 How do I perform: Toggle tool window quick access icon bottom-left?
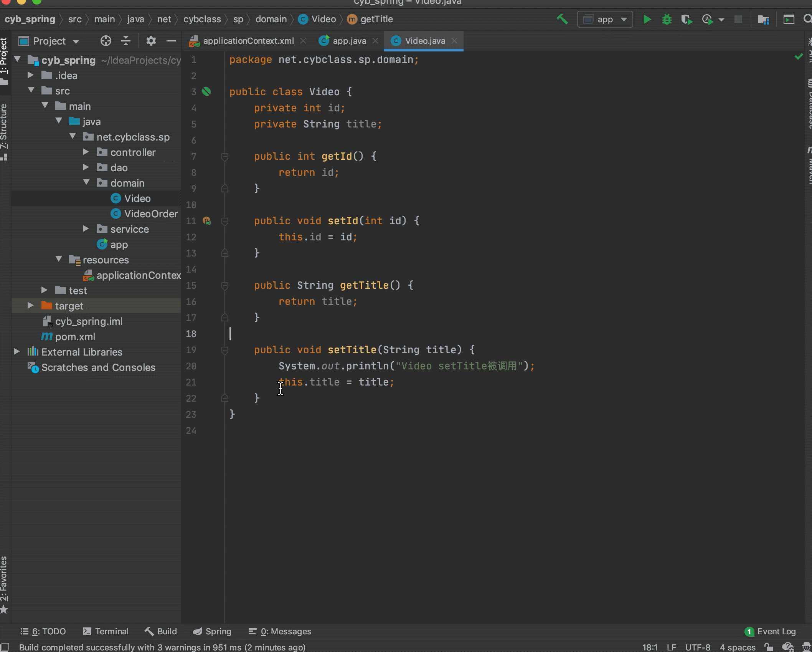5,647
